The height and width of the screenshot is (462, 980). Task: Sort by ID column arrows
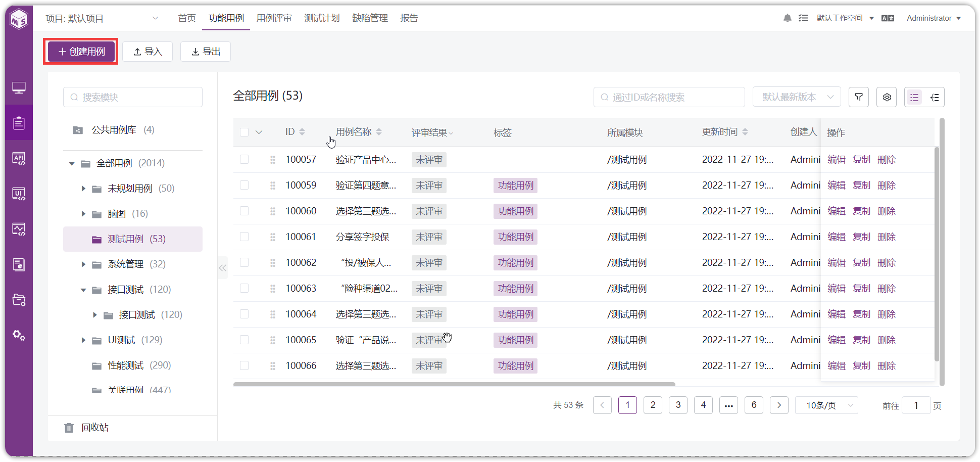point(302,132)
